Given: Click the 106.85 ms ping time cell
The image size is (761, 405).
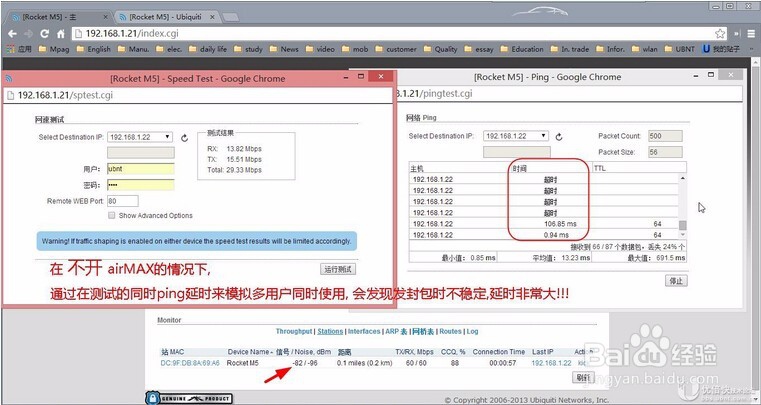Looking at the screenshot, I should tap(560, 224).
